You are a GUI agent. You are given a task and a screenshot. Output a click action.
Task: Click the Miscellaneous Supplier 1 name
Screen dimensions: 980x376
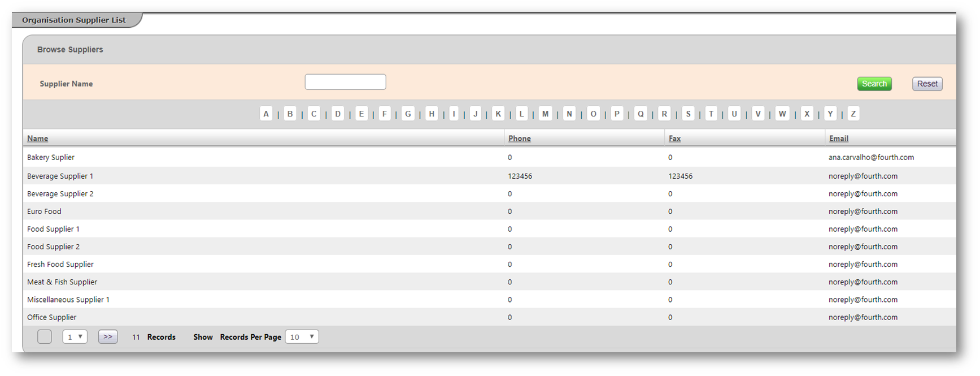(x=68, y=300)
